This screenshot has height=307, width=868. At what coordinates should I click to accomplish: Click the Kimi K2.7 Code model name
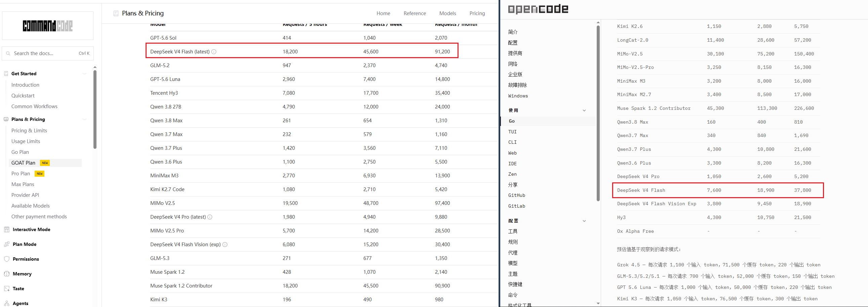pos(167,189)
